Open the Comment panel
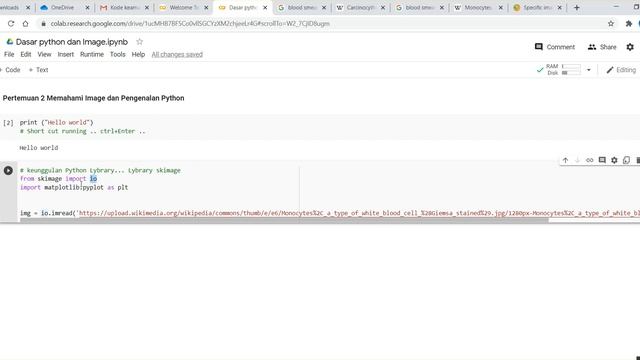Screen dimensions: 640x360 point(555,47)
